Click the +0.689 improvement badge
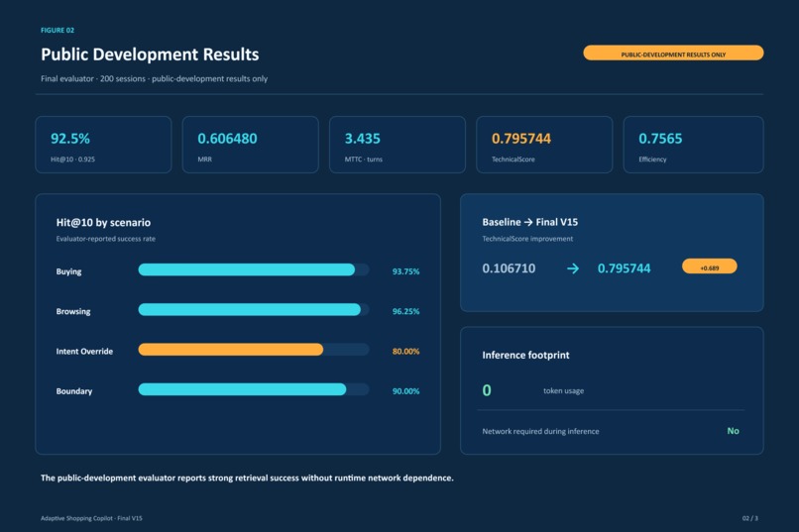 click(x=710, y=266)
